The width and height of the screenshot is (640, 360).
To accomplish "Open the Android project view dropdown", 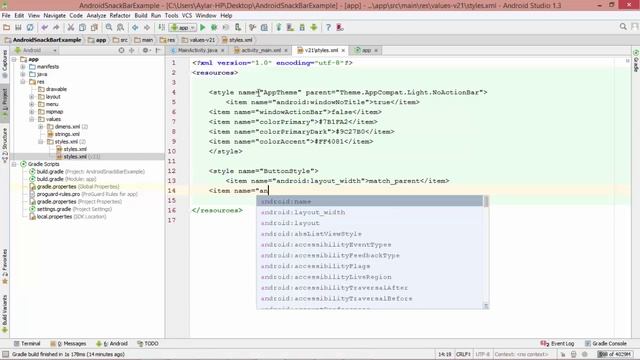I will pos(36,50).
